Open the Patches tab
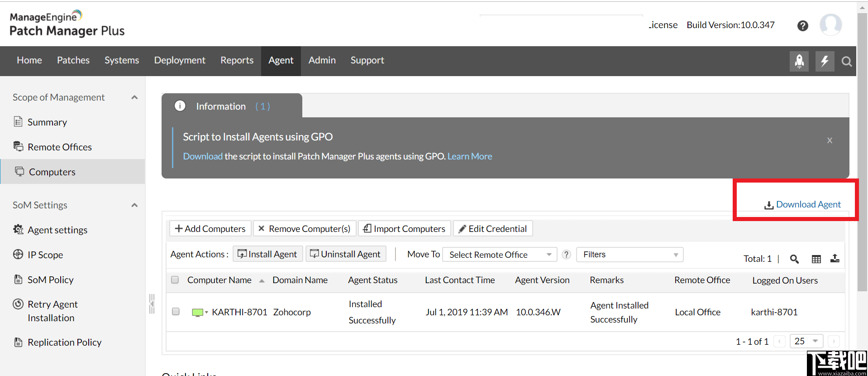Screen dimensions: 868x376 [73, 60]
